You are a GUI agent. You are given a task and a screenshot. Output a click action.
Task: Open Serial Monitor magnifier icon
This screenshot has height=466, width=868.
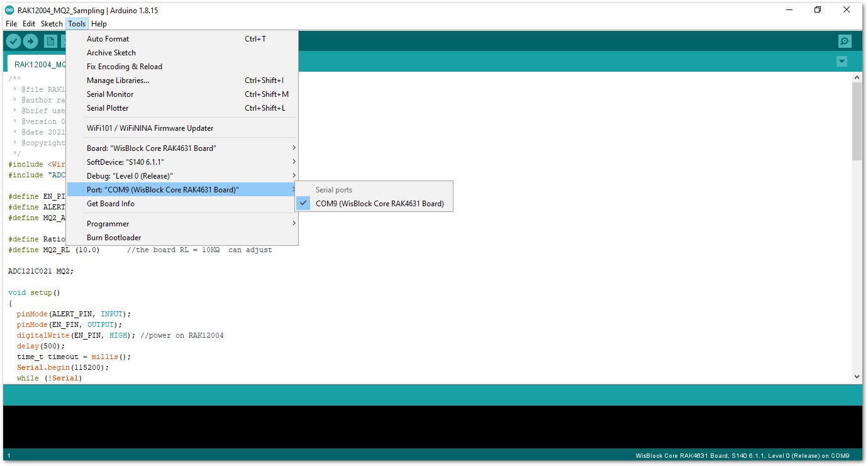pyautogui.click(x=845, y=42)
